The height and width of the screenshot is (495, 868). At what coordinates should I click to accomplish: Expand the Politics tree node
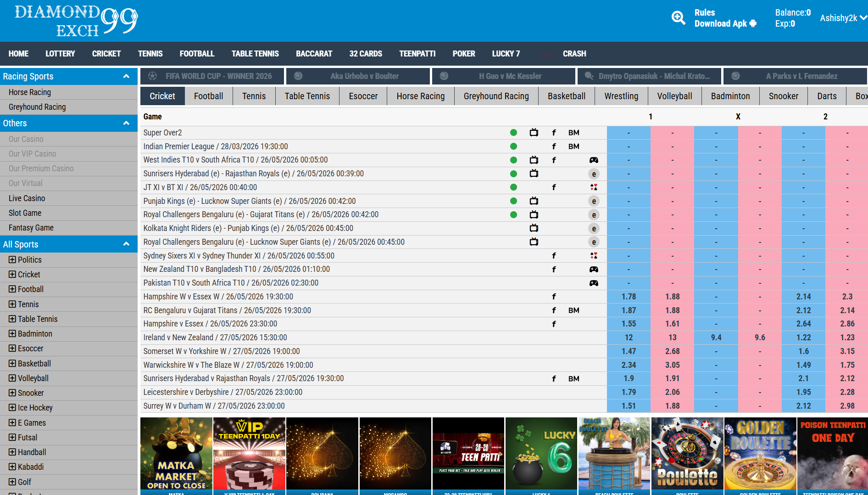click(12, 259)
